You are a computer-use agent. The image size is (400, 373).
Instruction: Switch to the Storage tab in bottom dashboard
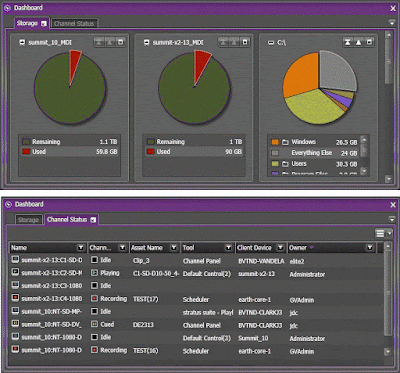[x=28, y=220]
